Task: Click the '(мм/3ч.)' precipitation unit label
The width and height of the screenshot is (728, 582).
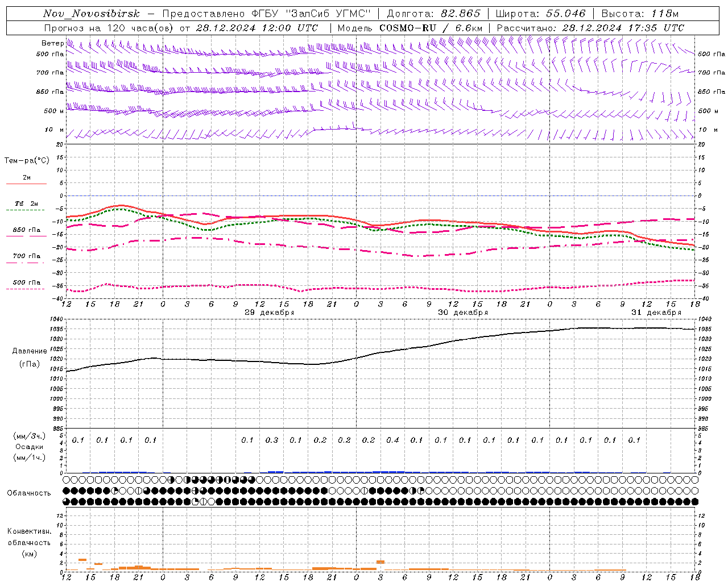Action: pyautogui.click(x=29, y=436)
